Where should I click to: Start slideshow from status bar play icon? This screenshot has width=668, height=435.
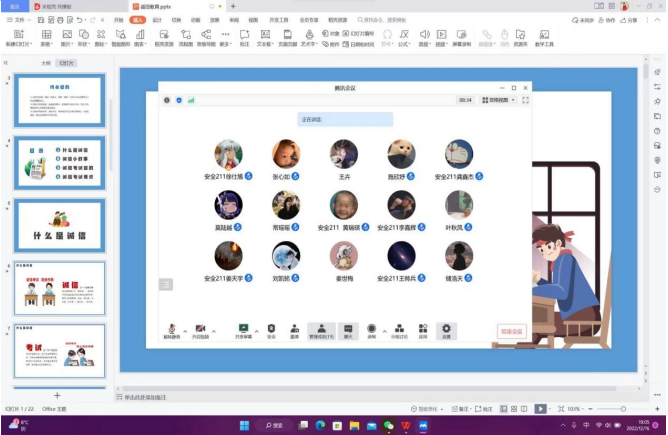click(x=540, y=409)
